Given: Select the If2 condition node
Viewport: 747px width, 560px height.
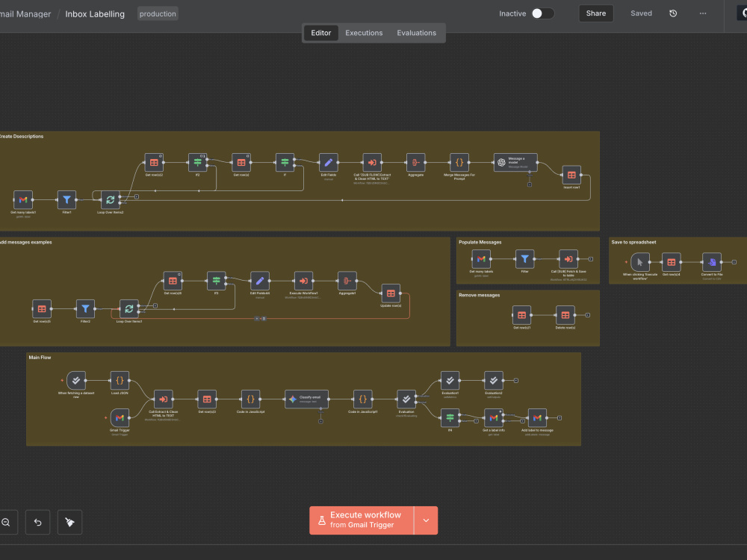Looking at the screenshot, I should click(198, 162).
